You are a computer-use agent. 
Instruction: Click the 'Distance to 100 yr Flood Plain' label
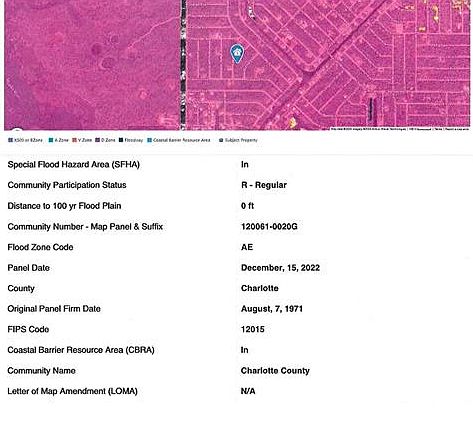click(x=64, y=206)
